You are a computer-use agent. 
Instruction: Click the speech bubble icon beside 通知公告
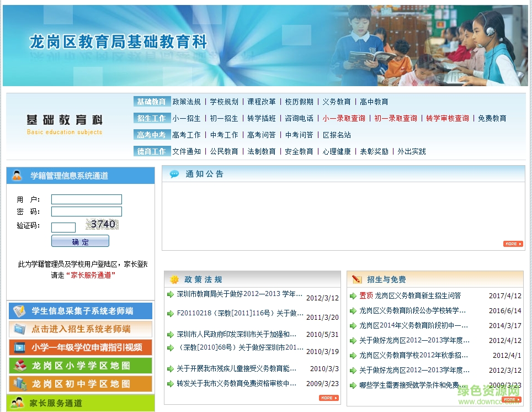tap(174, 174)
